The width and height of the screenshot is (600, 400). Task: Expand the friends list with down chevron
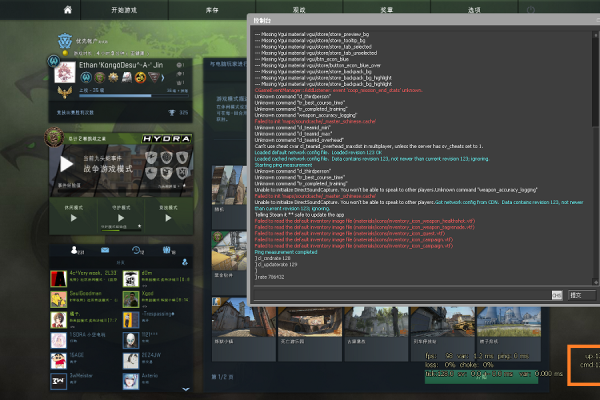[x=186, y=389]
